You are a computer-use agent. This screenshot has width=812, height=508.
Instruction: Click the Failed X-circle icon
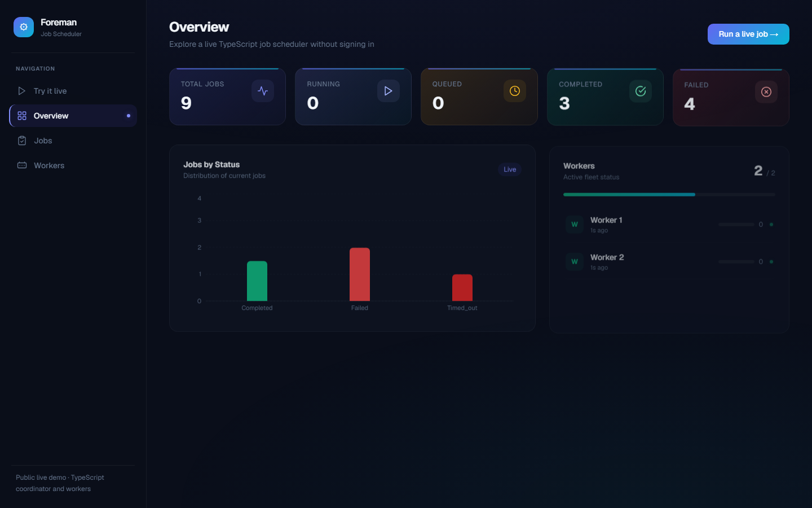point(766,92)
